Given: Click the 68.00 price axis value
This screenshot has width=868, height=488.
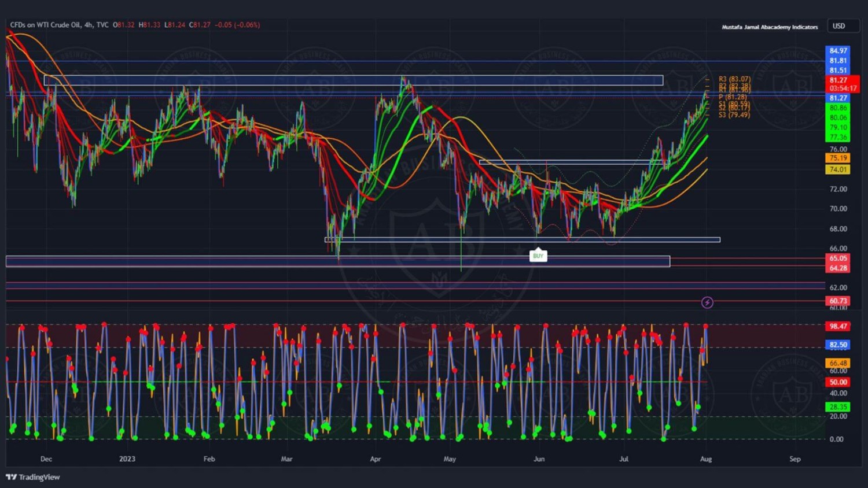Looking at the screenshot, I should pyautogui.click(x=838, y=229).
